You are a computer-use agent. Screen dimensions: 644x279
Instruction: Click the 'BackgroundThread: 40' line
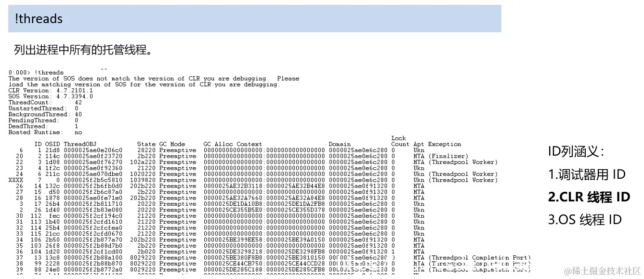click(x=45, y=115)
